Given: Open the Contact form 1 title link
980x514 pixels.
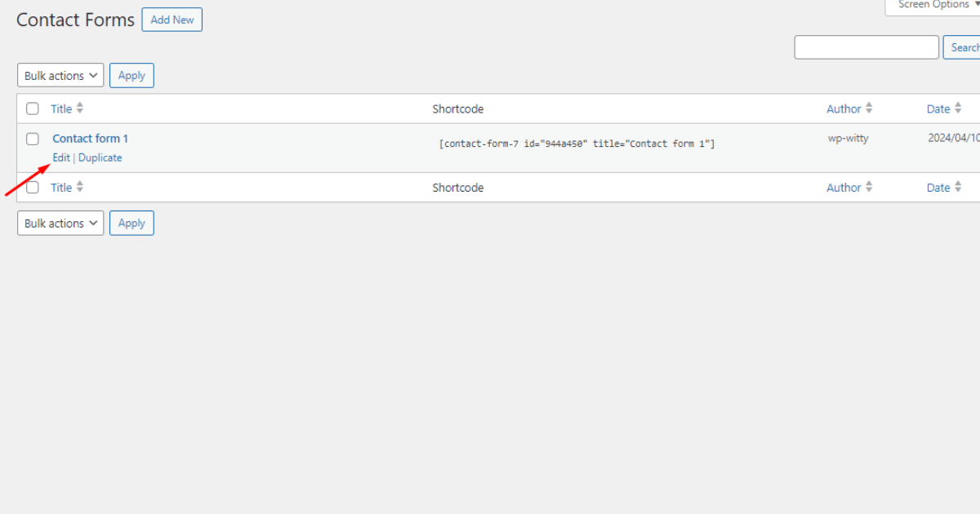Looking at the screenshot, I should point(90,139).
